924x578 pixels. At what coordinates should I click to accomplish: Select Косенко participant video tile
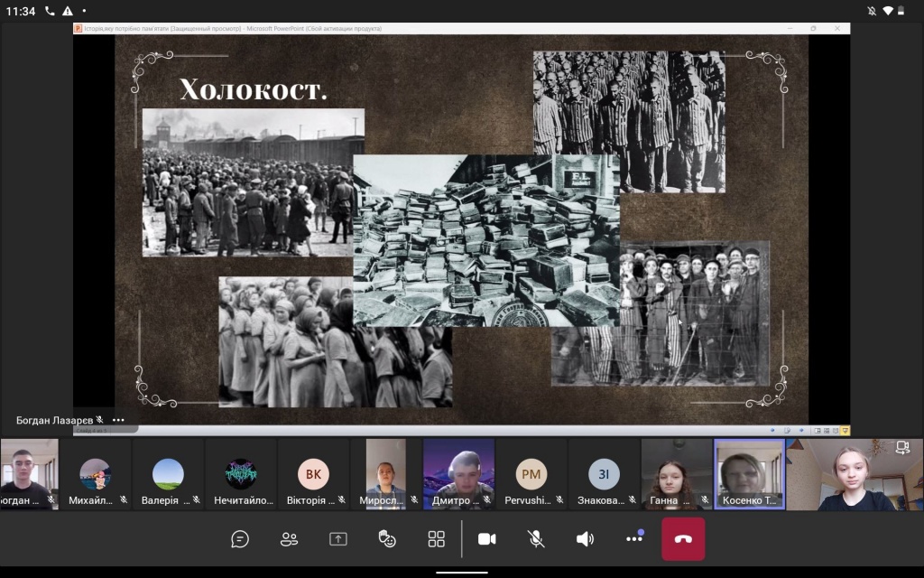pos(749,474)
